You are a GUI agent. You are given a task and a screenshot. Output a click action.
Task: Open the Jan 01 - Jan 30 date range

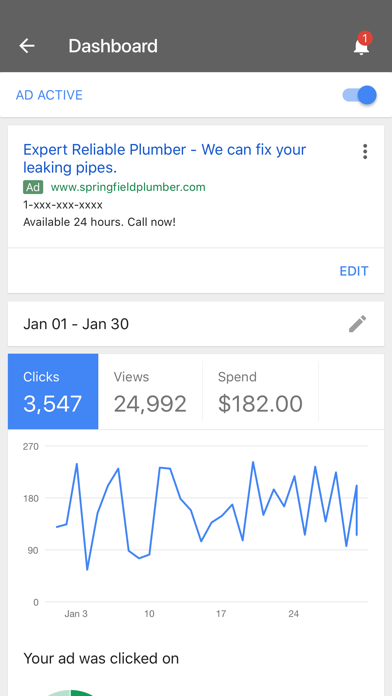click(76, 324)
